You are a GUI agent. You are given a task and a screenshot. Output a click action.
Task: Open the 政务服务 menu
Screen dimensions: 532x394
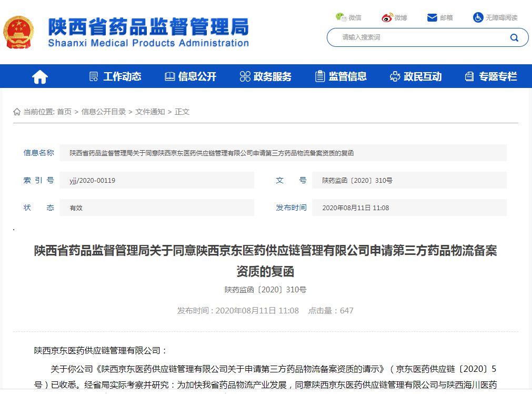tap(266, 76)
